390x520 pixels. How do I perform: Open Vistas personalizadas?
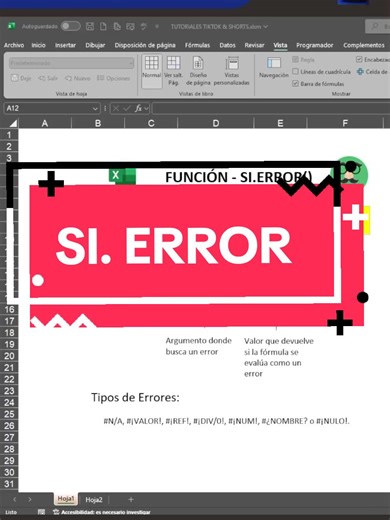(232, 71)
